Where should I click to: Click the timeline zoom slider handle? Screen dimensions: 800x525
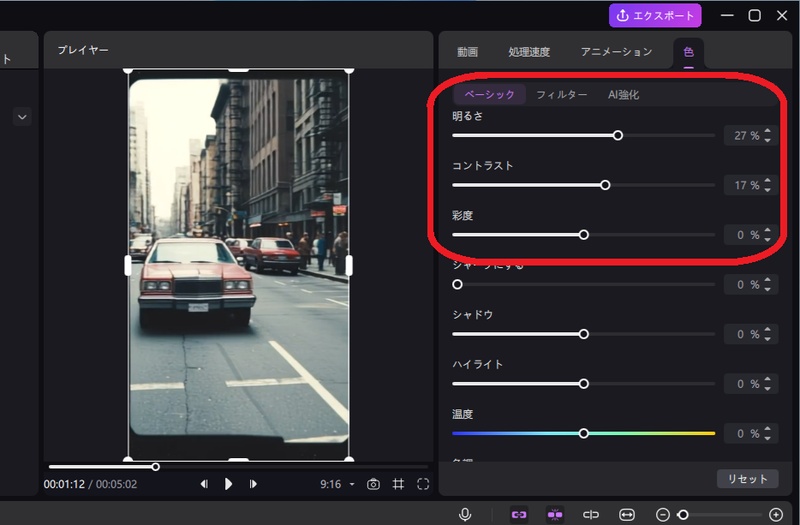click(x=683, y=514)
